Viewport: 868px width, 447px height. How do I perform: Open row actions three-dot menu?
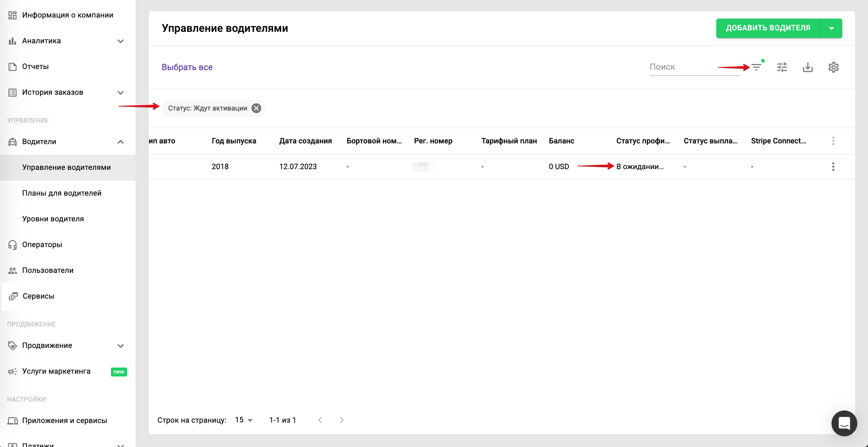point(833,167)
